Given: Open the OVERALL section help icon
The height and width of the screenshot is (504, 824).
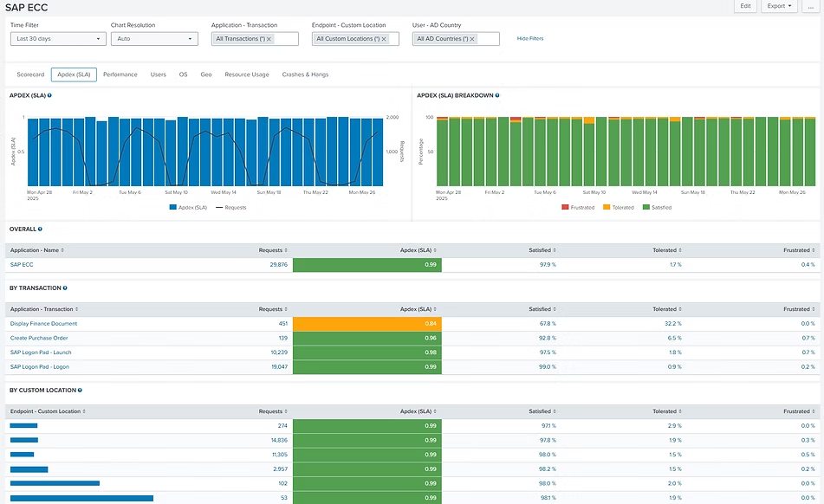Looking at the screenshot, I should [x=40, y=229].
